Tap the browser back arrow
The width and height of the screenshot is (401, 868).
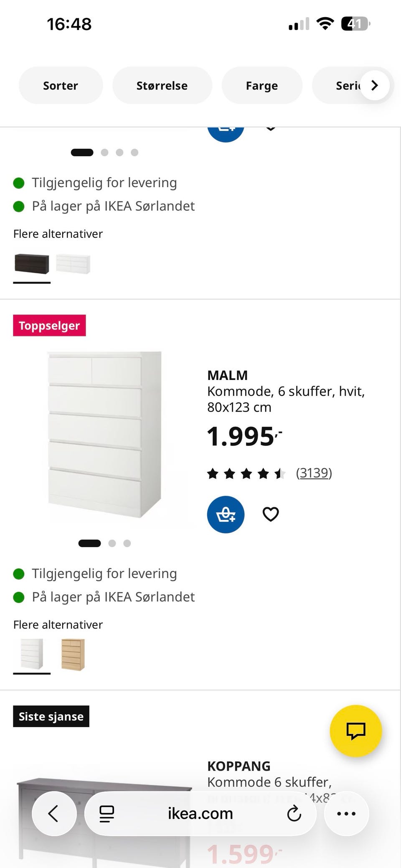pyautogui.click(x=53, y=813)
